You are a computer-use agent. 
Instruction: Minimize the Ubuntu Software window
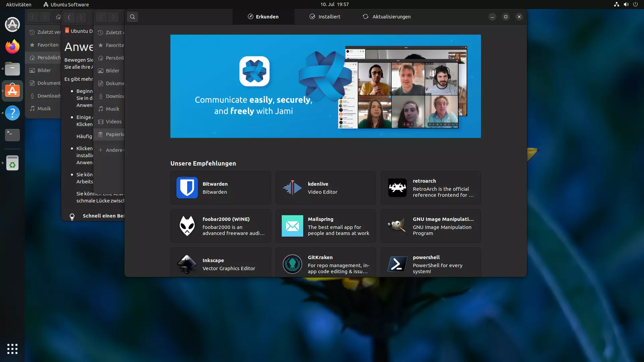492,17
